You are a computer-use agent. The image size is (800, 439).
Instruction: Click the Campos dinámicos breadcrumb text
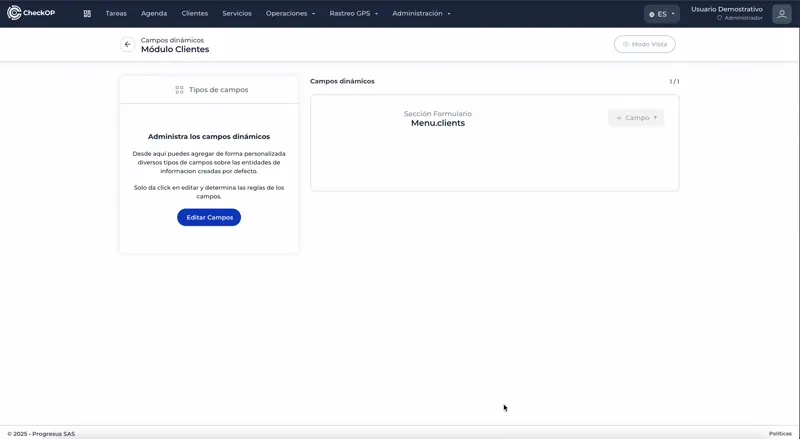click(172, 40)
